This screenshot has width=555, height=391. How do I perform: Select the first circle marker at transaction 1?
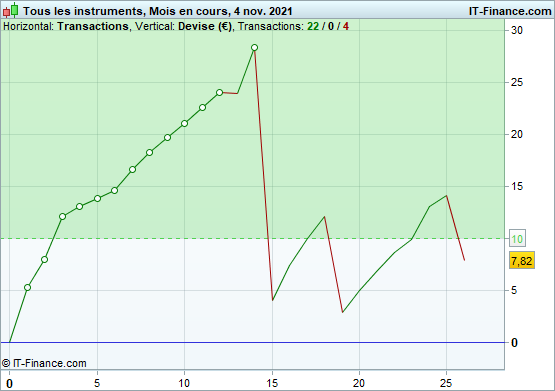27,287
